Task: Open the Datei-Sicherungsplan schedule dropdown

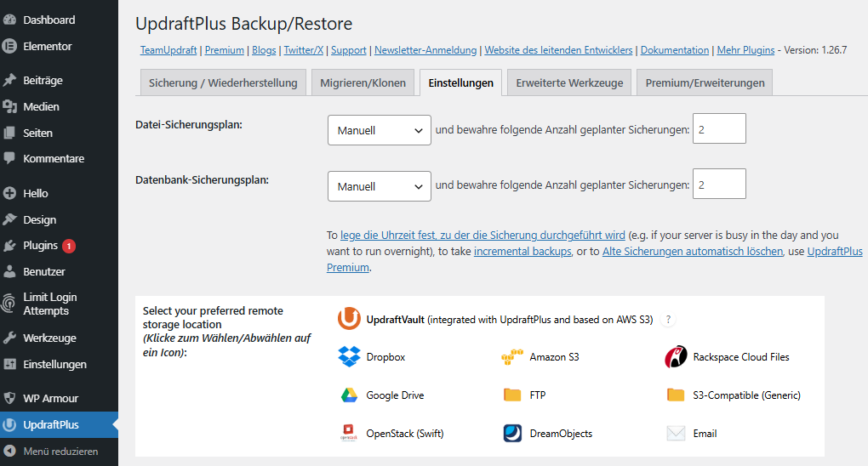Action: 380,130
